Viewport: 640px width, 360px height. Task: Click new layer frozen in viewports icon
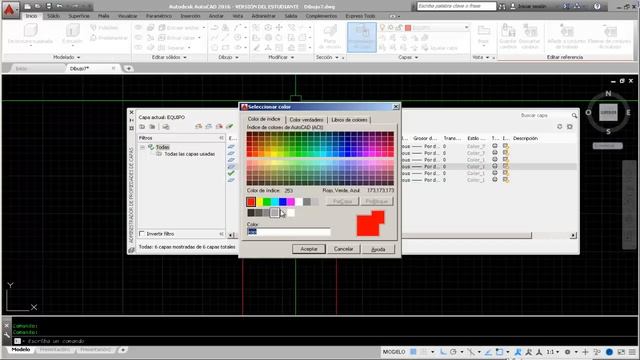tap(209, 127)
